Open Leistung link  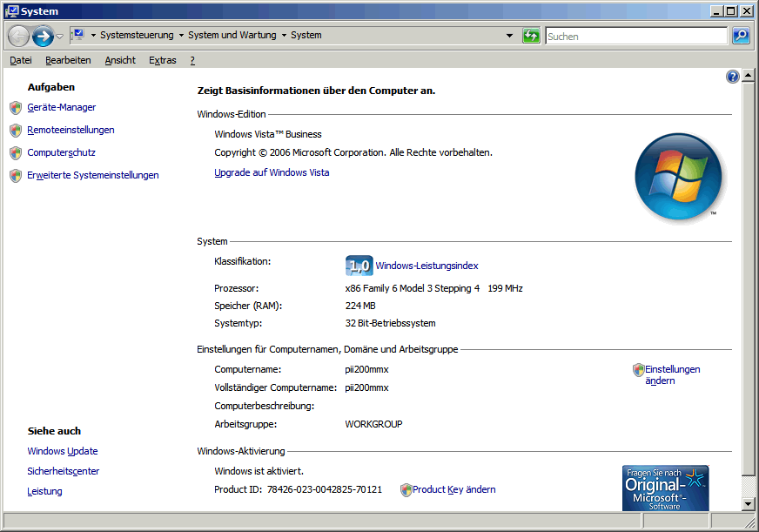click(44, 491)
